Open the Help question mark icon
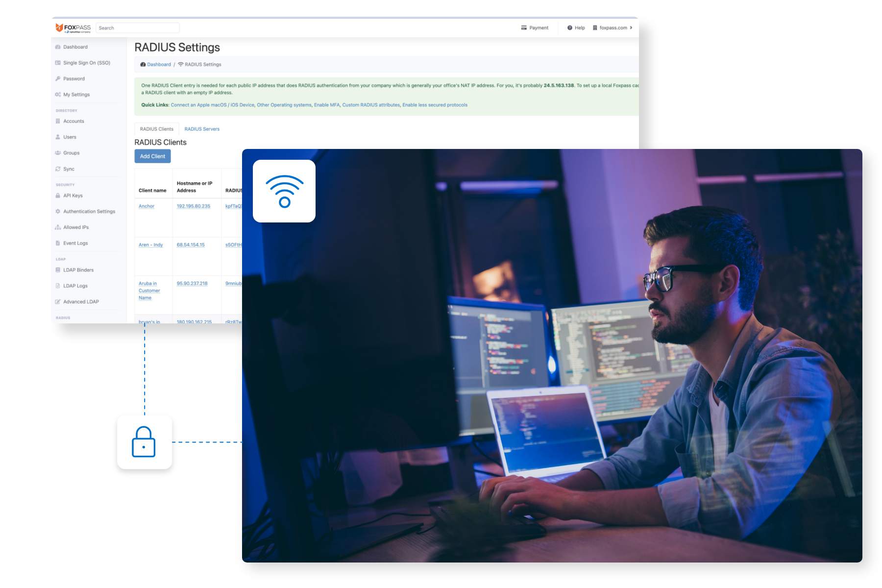The image size is (882, 588). (569, 28)
